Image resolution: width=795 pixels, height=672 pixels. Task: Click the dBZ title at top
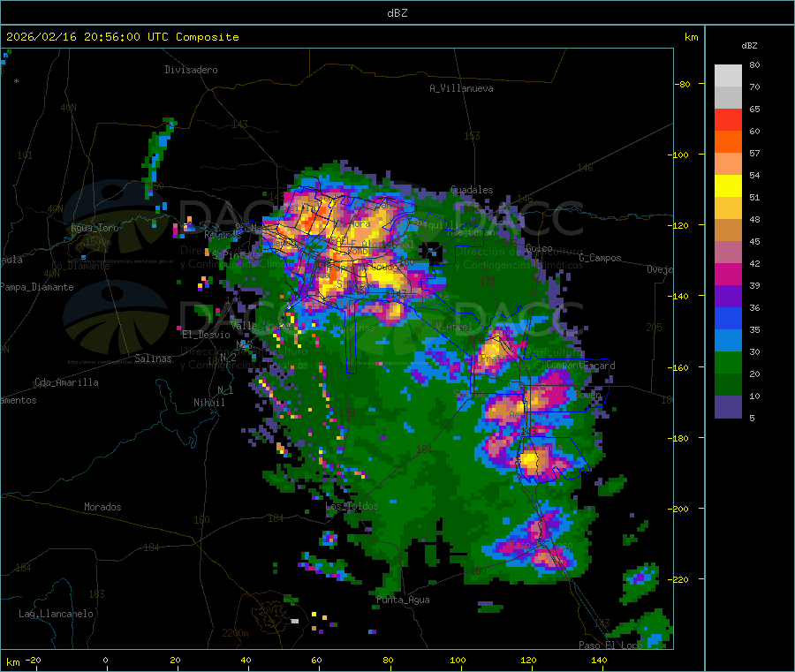pyautogui.click(x=397, y=13)
